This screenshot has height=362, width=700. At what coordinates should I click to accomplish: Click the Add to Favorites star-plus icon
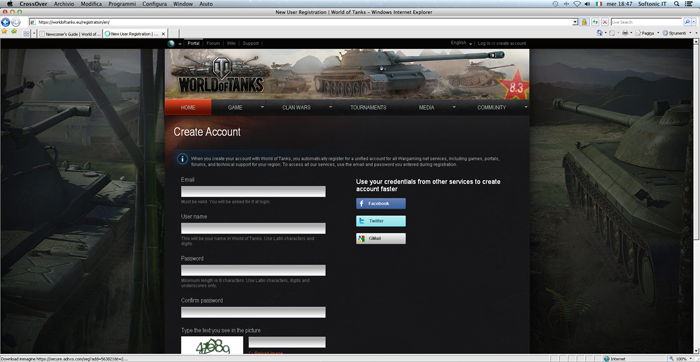coord(14,32)
